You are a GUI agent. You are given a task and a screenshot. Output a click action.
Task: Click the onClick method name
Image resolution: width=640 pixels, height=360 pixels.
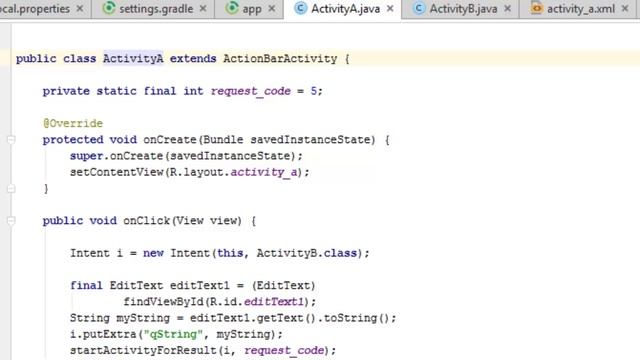[147, 221]
